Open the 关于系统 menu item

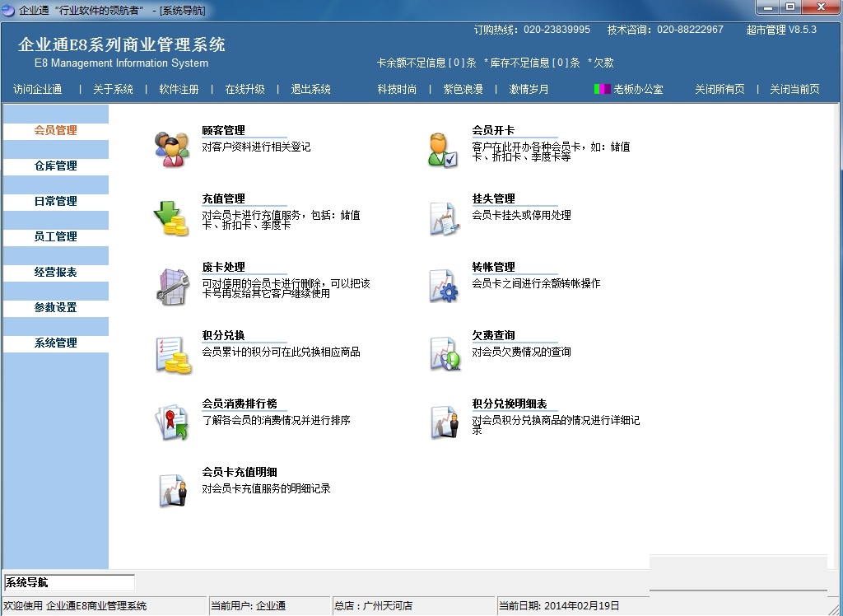pos(113,89)
